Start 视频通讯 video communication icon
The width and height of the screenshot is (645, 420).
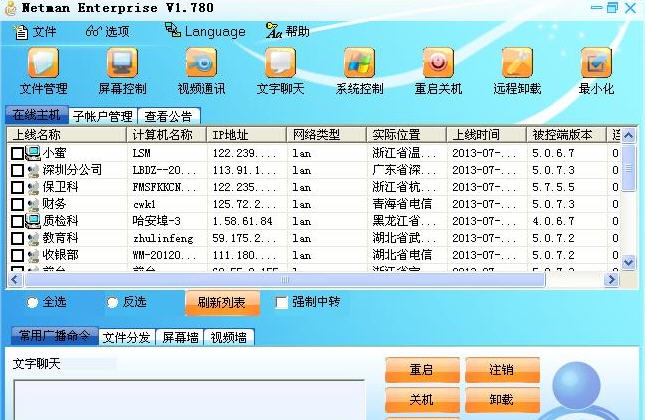point(201,63)
